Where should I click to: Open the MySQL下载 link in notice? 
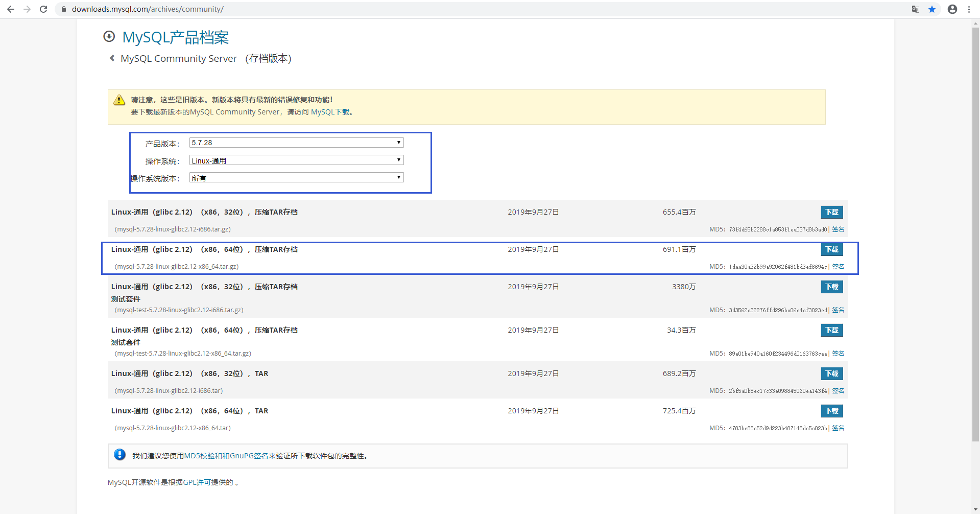(330, 112)
